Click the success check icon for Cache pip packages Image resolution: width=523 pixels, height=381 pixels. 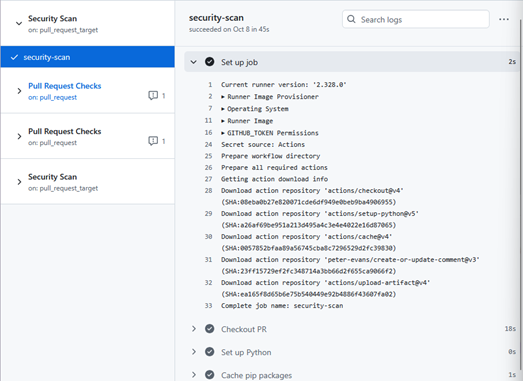coord(209,375)
